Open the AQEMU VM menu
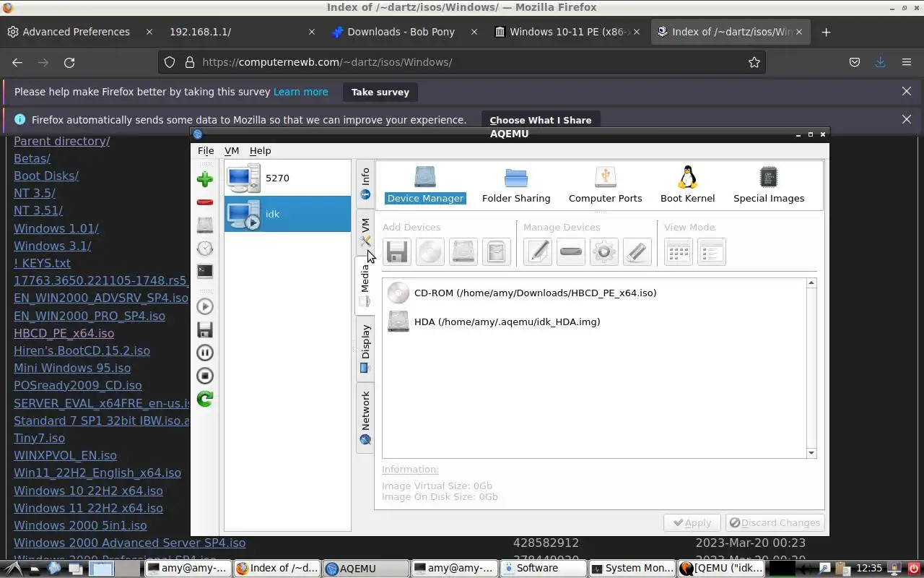The width and height of the screenshot is (924, 578). point(232,150)
